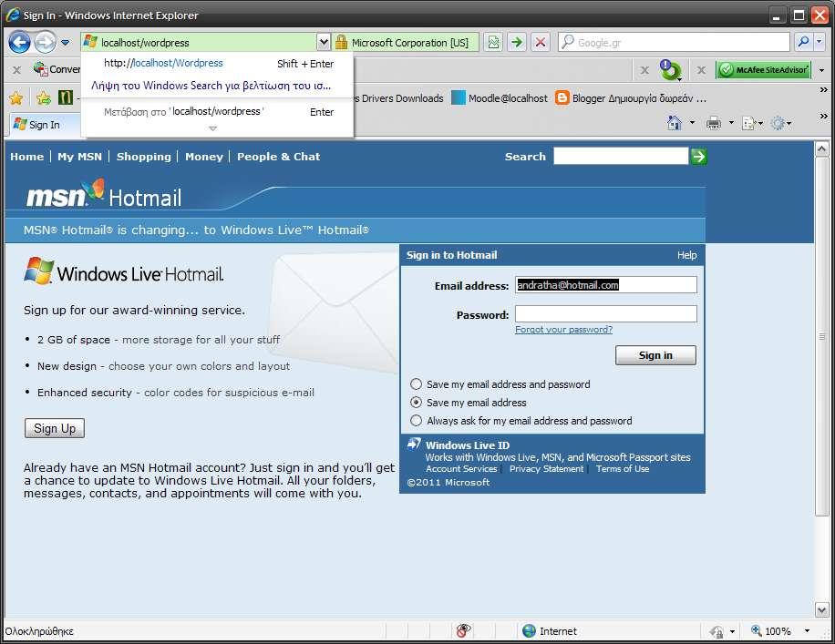Click the Home house icon in command bar
Image resolution: width=835 pixels, height=644 pixels.
[x=675, y=123]
